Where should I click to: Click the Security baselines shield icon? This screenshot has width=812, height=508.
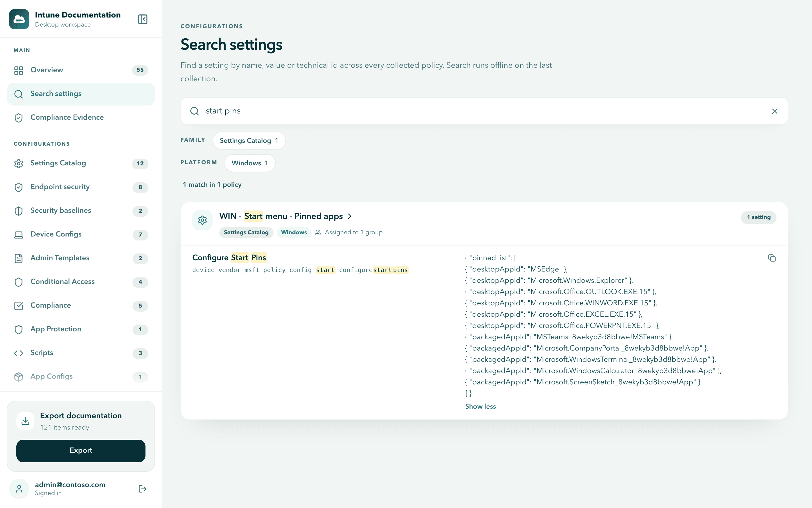pyautogui.click(x=19, y=211)
